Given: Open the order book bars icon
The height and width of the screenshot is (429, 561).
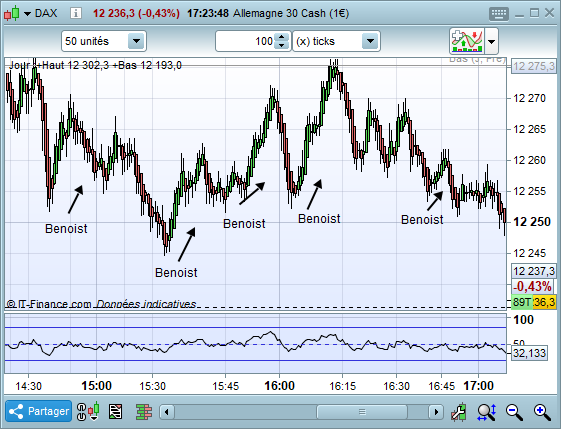Looking at the screenshot, I should [x=144, y=411].
